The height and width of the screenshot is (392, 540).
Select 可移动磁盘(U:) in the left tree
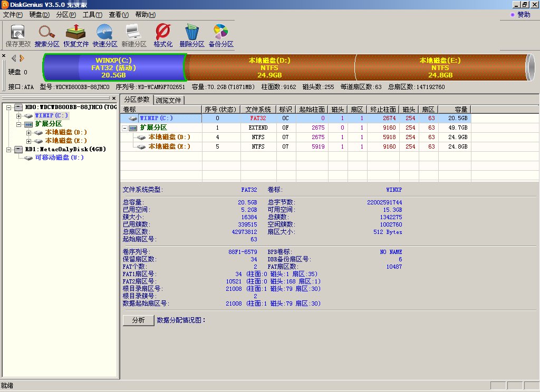click(x=59, y=158)
